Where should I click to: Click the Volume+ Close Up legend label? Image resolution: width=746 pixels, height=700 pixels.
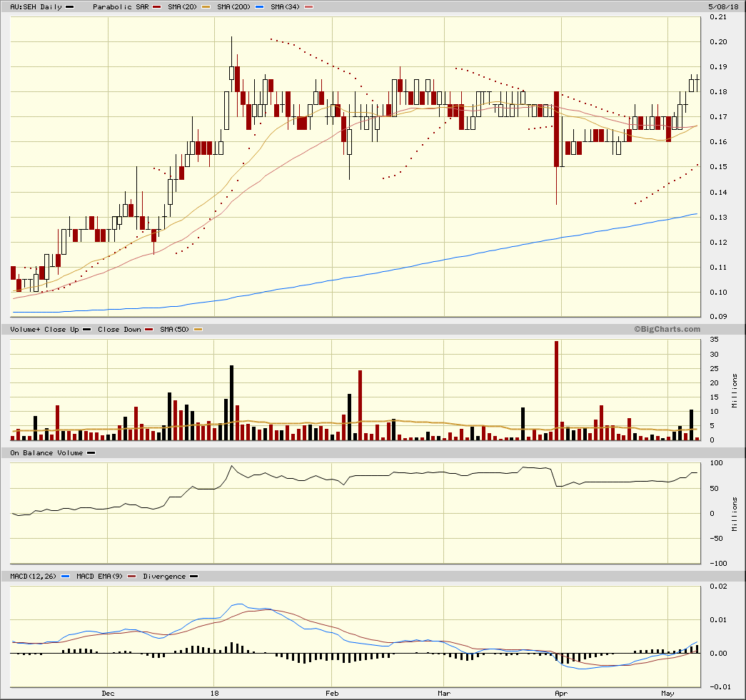point(44,329)
